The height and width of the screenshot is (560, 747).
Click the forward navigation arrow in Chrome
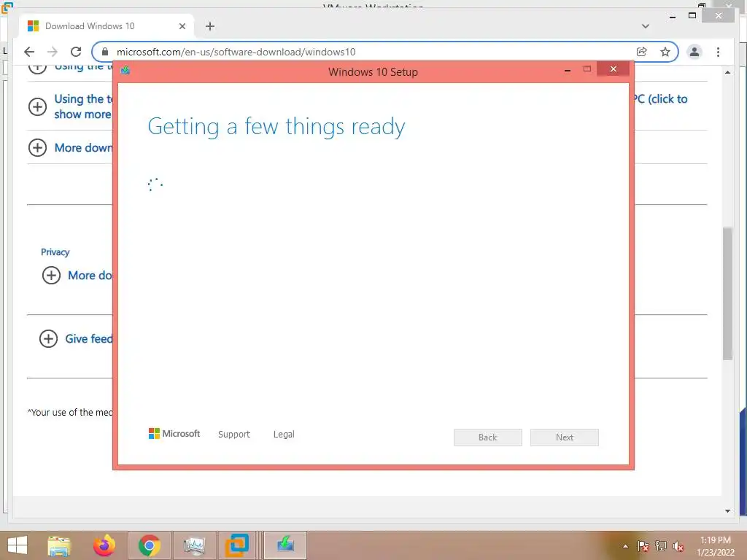(x=53, y=52)
